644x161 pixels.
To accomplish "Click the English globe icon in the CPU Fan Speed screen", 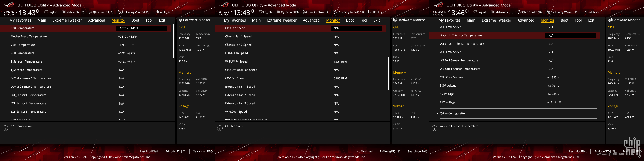I will (260, 12).
